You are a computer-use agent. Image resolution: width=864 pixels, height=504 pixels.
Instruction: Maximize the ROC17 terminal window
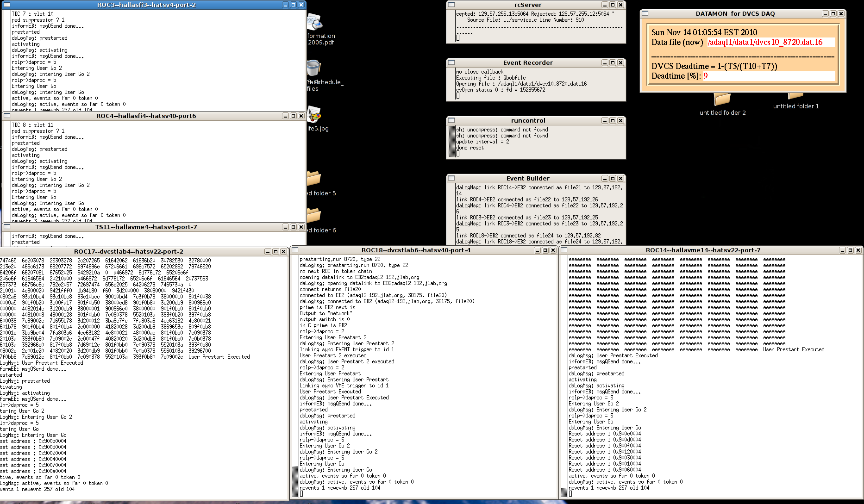pyautogui.click(x=275, y=251)
